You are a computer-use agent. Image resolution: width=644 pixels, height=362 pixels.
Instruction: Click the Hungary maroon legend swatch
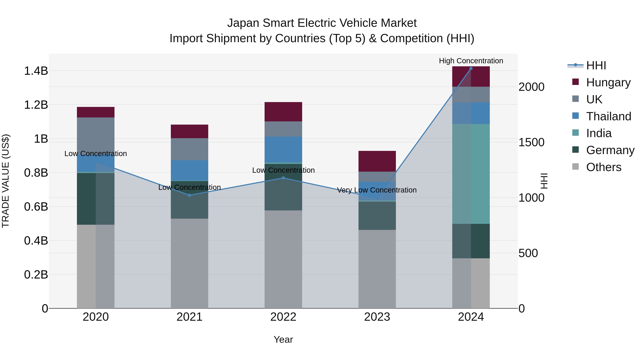[575, 82]
